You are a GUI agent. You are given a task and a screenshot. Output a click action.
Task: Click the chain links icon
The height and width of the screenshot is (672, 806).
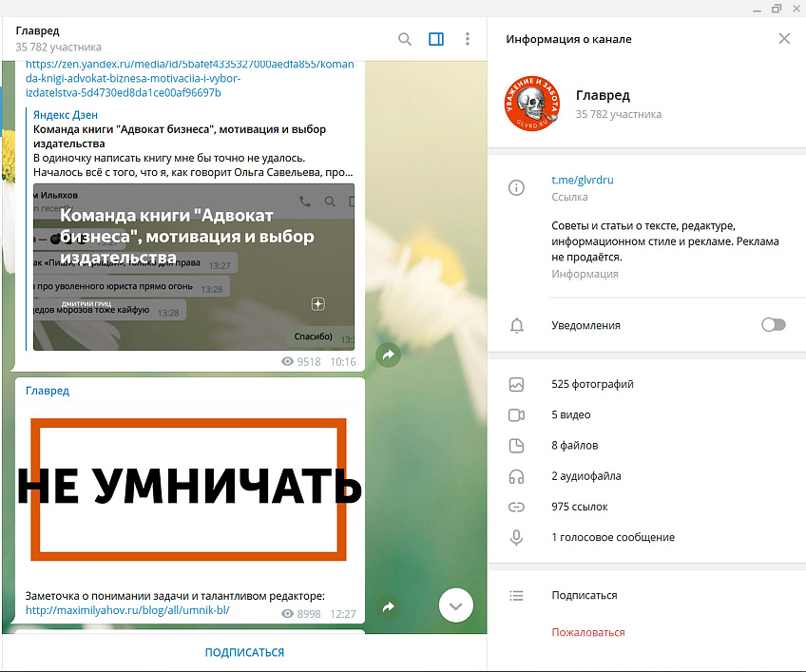(x=517, y=507)
